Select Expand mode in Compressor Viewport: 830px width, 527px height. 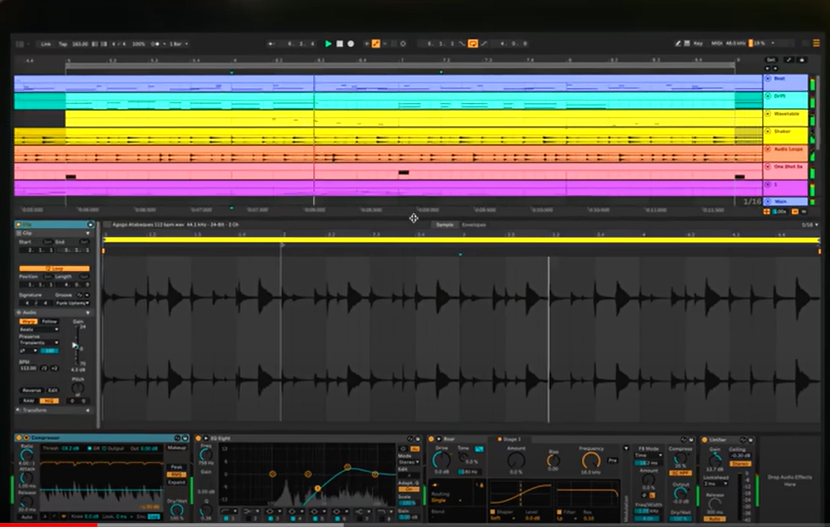[176, 482]
